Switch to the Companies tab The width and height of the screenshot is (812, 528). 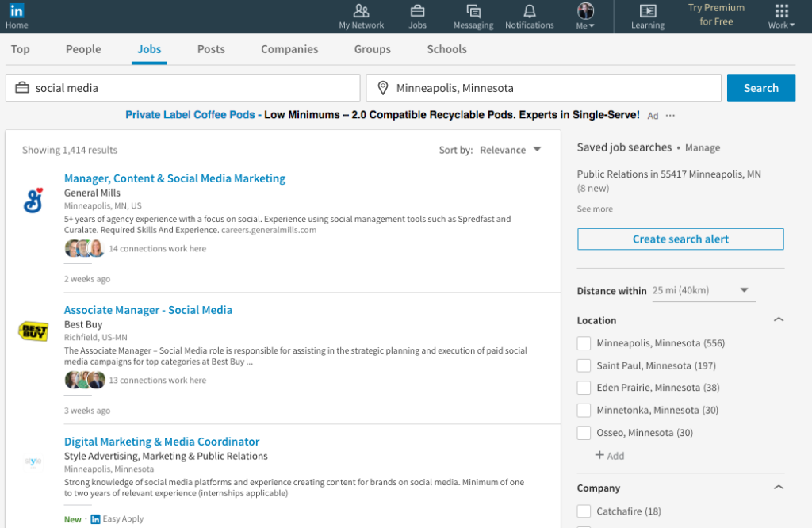pyautogui.click(x=289, y=49)
